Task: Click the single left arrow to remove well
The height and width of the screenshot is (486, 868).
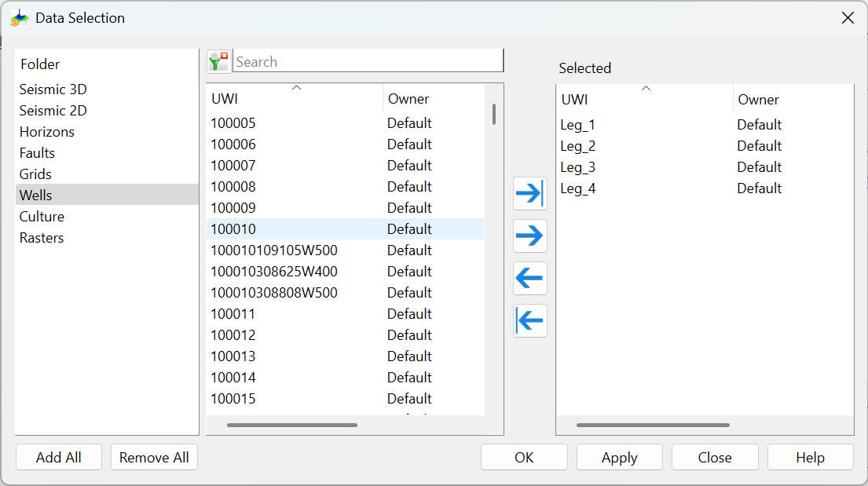Action: 529,278
